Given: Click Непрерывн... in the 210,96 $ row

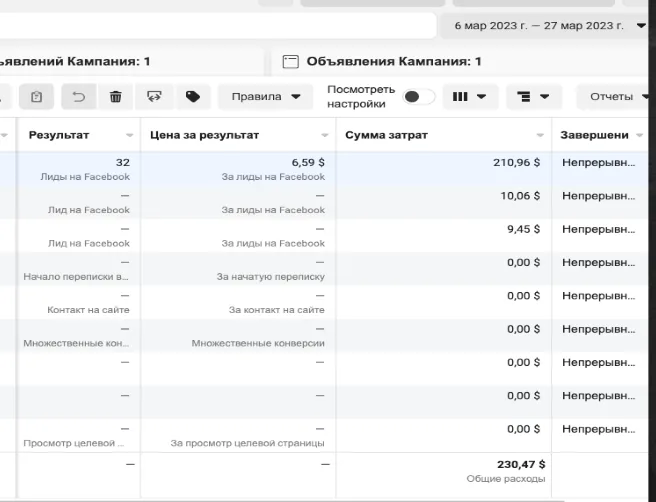Looking at the screenshot, I should click(x=599, y=162).
